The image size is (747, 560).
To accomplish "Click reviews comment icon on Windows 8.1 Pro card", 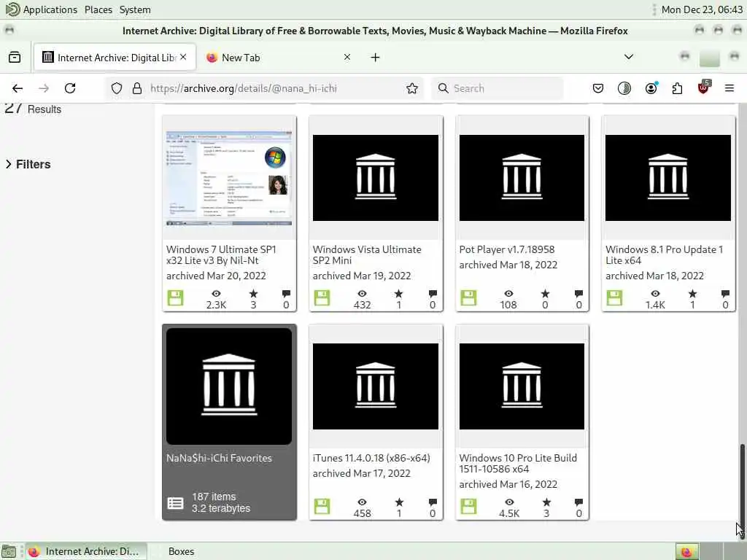I will [x=725, y=294].
